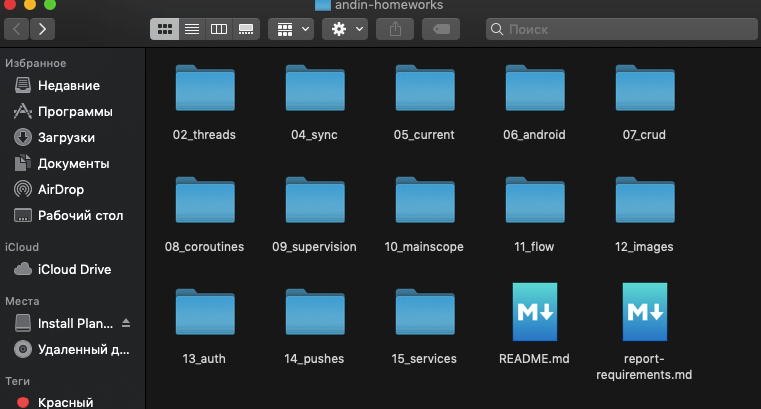Click the 12_images file name label
Screen dimensions: 761x409
644,246
